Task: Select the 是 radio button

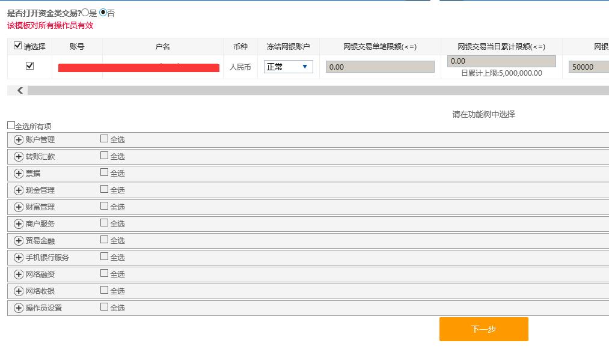Action: point(85,13)
